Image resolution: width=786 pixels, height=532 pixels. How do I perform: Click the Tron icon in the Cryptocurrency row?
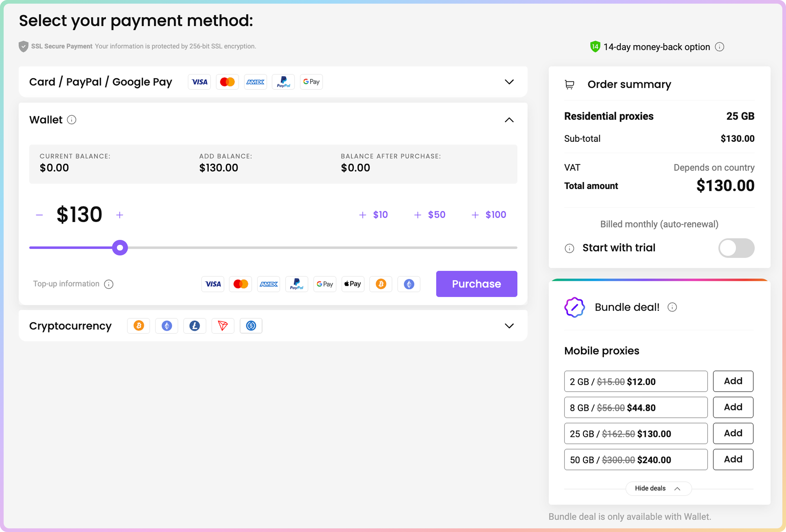pyautogui.click(x=222, y=326)
